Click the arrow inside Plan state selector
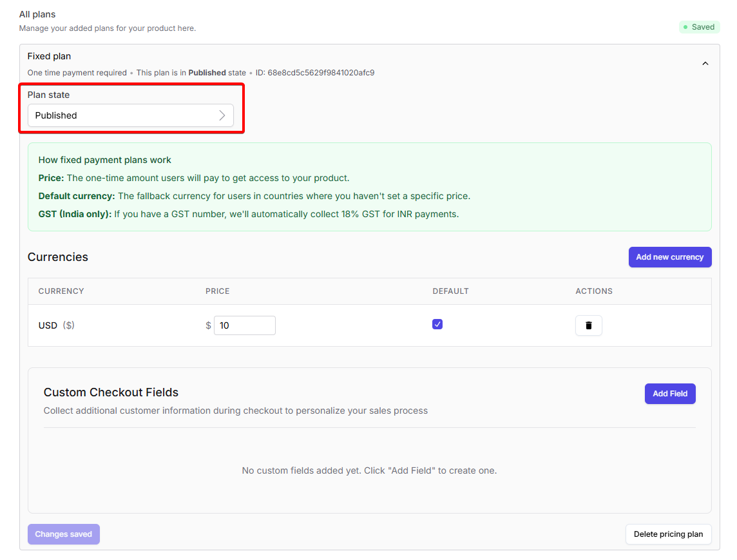This screenshot has height=560, width=737. [x=222, y=115]
